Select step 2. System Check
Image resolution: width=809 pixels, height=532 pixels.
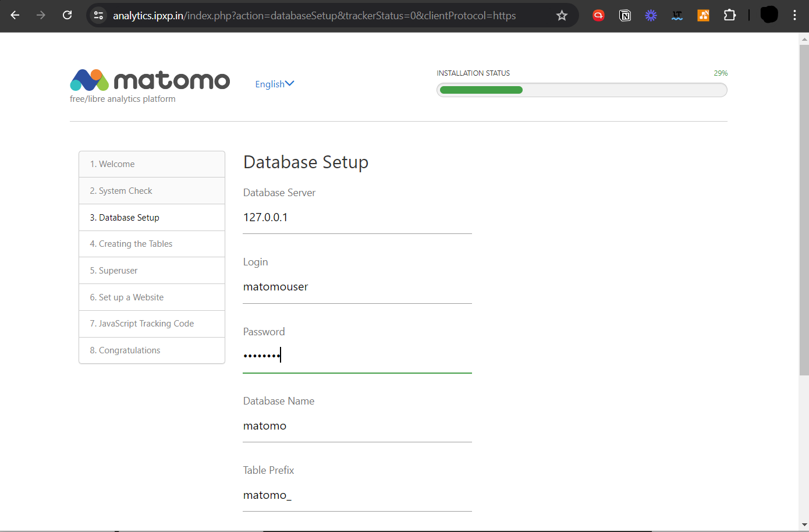(152, 191)
